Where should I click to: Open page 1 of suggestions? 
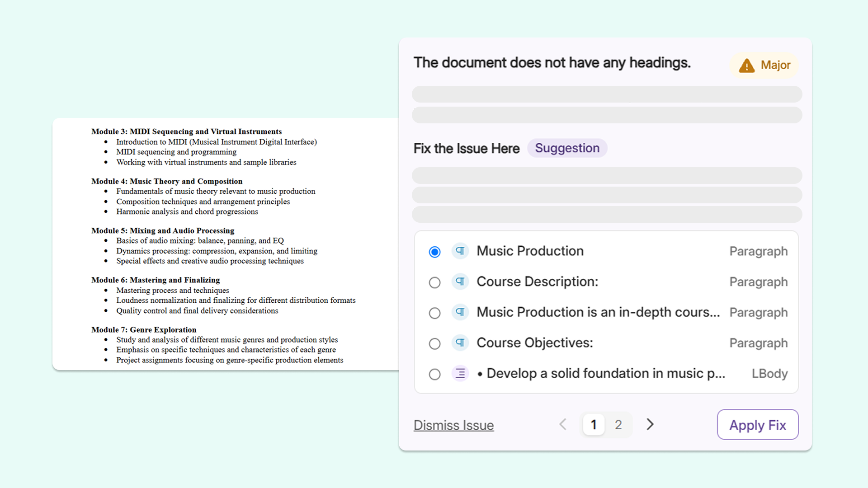coord(594,425)
